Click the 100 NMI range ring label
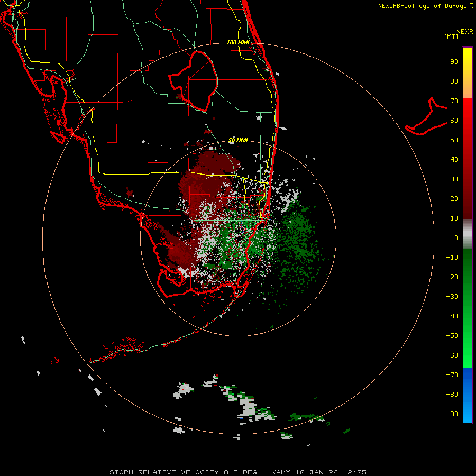476x476 pixels. tap(238, 42)
